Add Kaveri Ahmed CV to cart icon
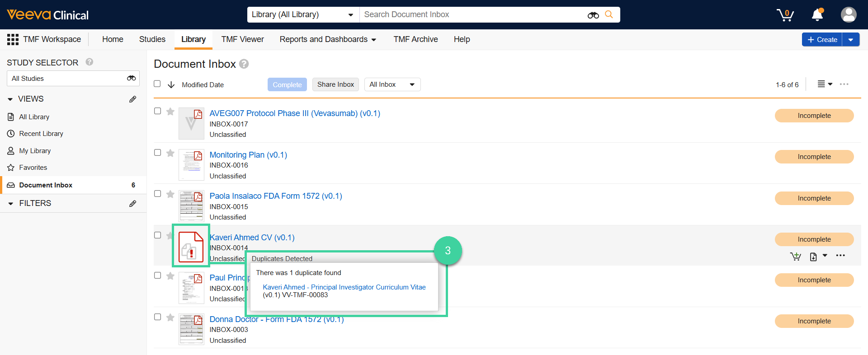868x355 pixels. point(795,256)
